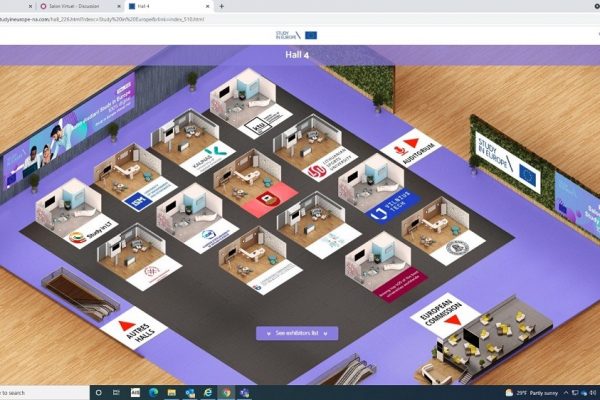
Task: Switch to Salon Virtuel - Discussion tab
Action: (74, 6)
